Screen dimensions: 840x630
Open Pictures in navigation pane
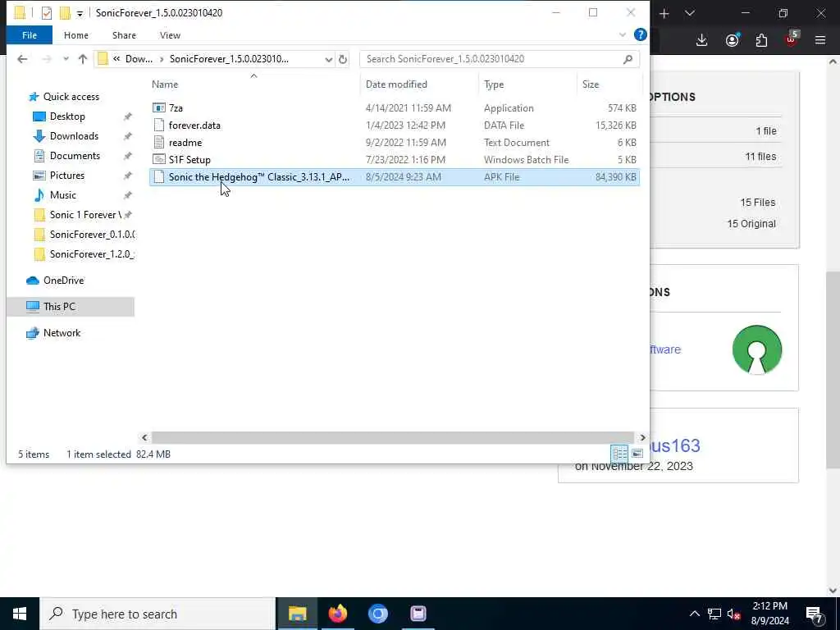pyautogui.click(x=66, y=176)
